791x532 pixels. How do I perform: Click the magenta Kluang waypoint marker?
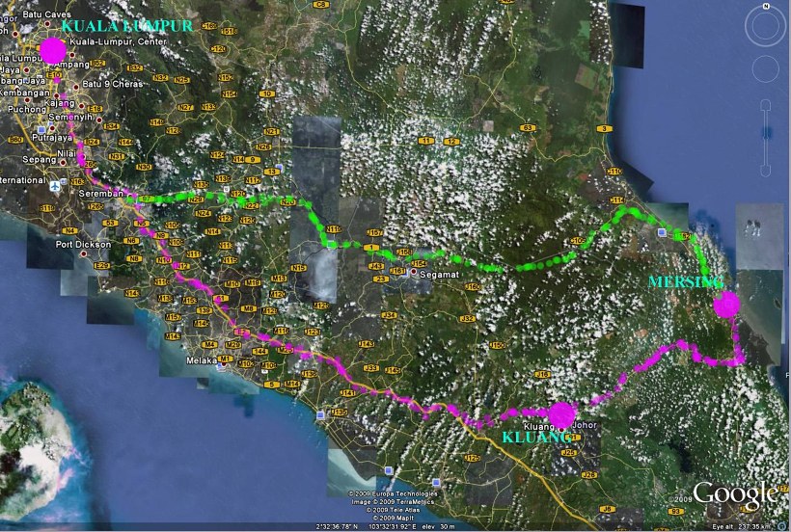tap(562, 414)
